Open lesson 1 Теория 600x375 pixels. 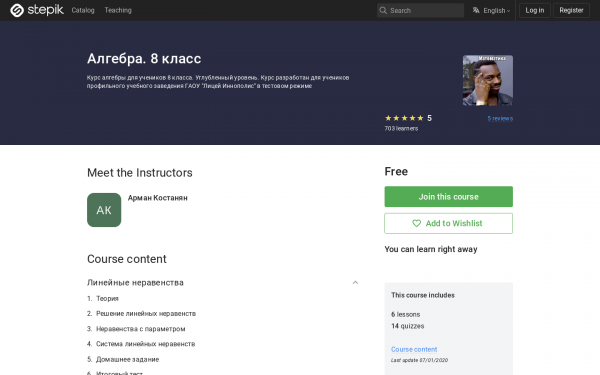pyautogui.click(x=107, y=298)
